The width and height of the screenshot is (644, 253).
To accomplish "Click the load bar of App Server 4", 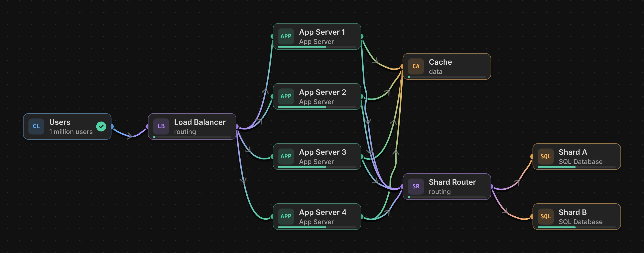I will click(317, 227).
